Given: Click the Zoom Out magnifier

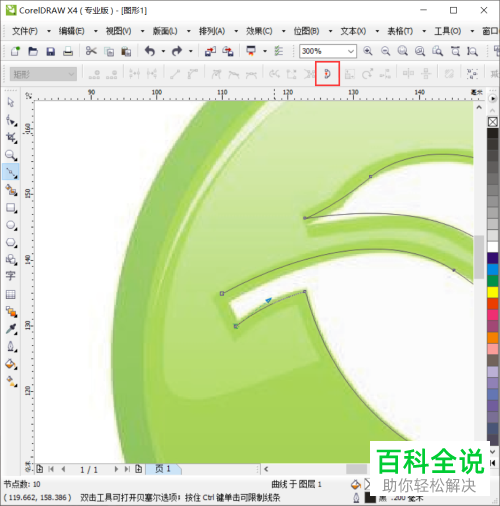Looking at the screenshot, I should 385,51.
